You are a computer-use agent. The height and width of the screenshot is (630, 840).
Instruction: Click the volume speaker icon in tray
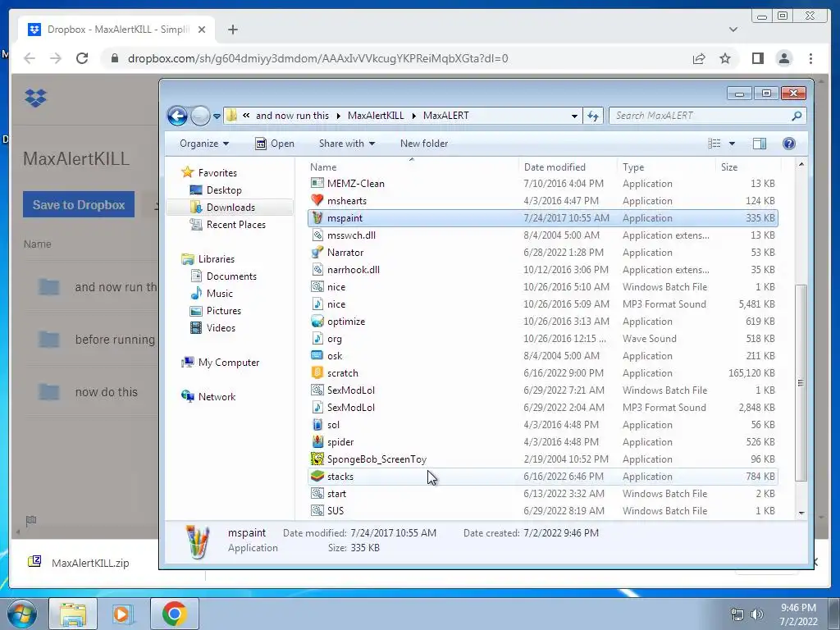coord(756,614)
